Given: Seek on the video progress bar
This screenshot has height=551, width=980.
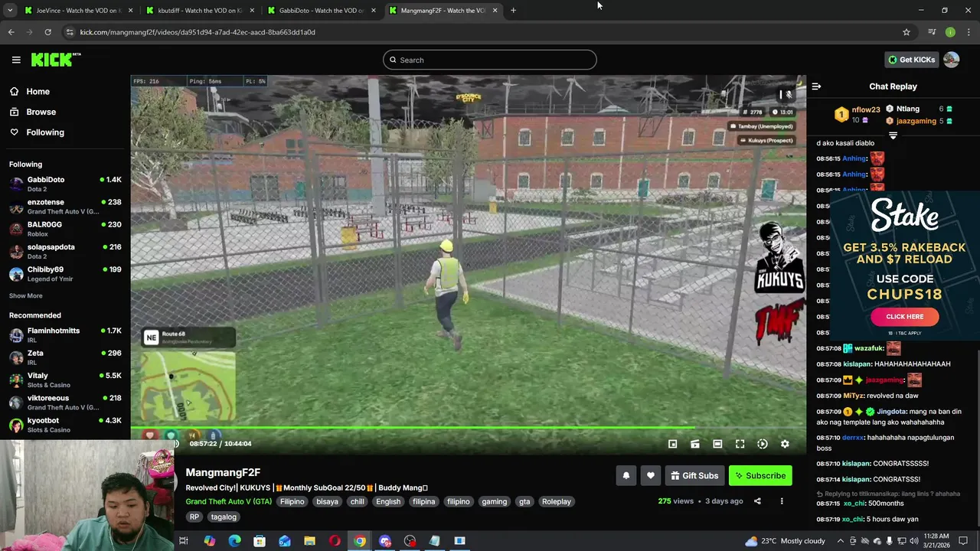Looking at the screenshot, I should point(469,428).
